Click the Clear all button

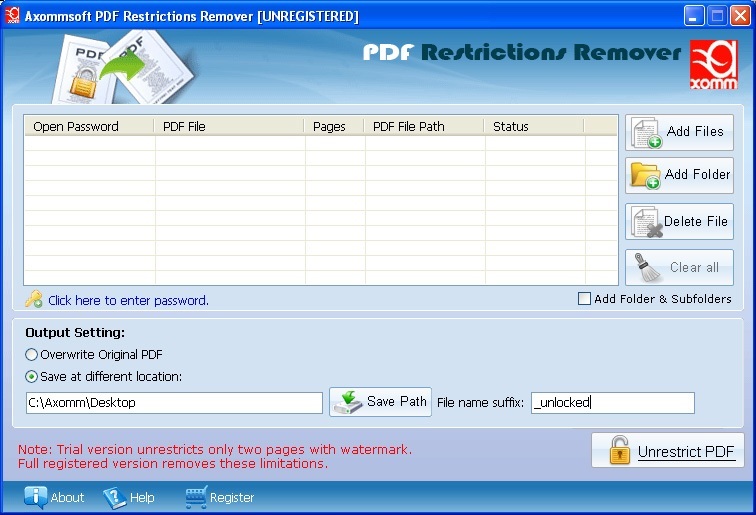679,268
